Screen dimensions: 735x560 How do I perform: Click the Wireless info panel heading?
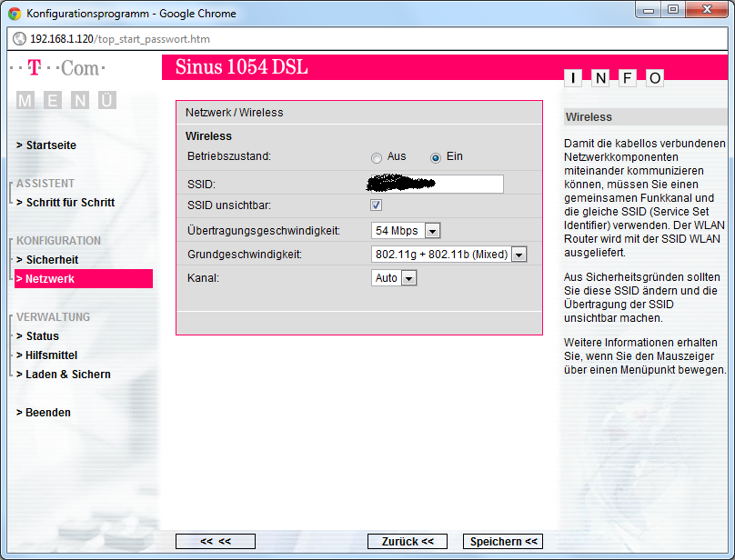(x=589, y=117)
